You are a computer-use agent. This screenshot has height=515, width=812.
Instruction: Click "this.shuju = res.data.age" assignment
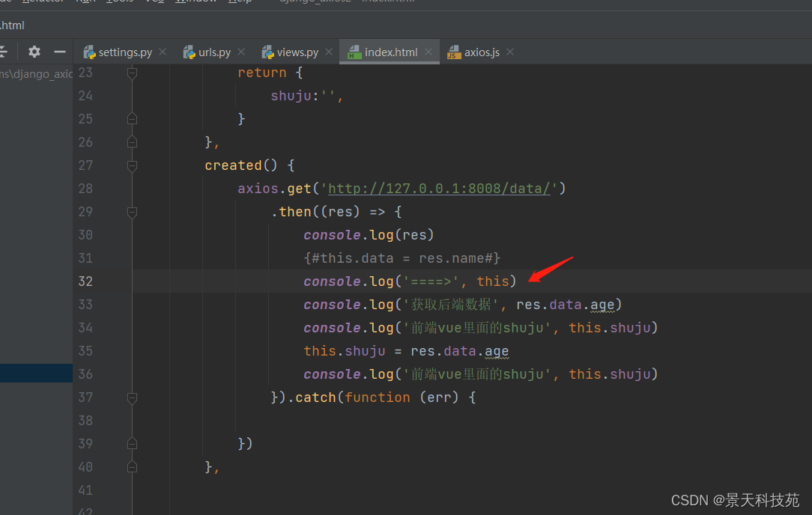pos(406,351)
